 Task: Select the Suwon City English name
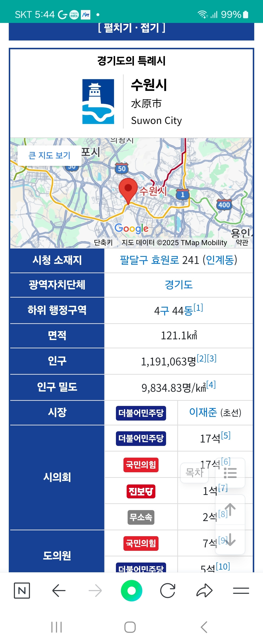coord(156,121)
